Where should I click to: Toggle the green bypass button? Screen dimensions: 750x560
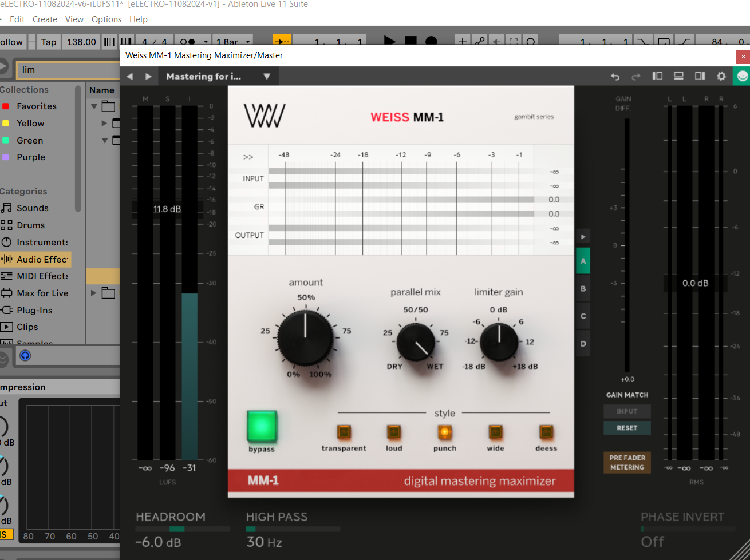pyautogui.click(x=262, y=426)
